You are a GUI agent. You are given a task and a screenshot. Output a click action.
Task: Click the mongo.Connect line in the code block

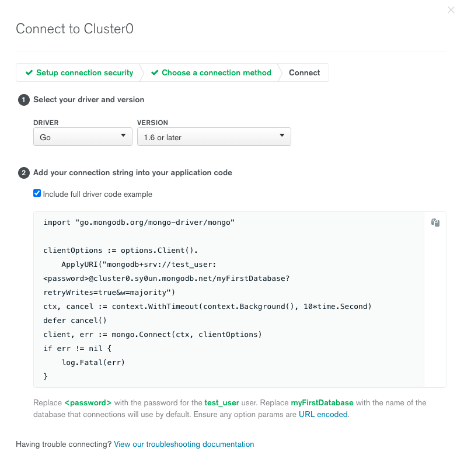152,334
